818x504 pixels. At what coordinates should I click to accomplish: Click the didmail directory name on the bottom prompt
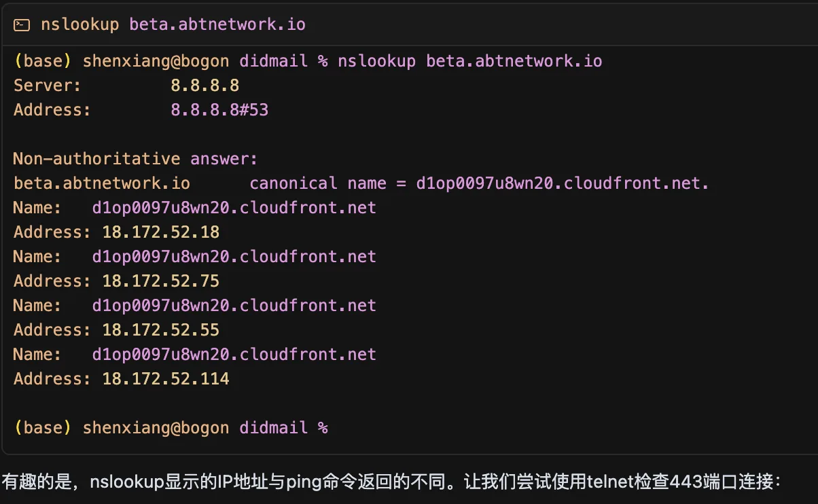[273, 428]
